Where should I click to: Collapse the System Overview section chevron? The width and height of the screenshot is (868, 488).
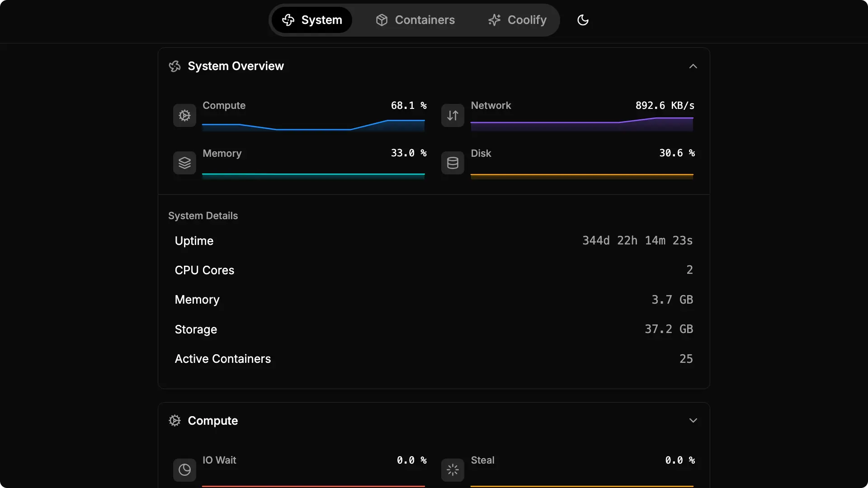point(693,66)
